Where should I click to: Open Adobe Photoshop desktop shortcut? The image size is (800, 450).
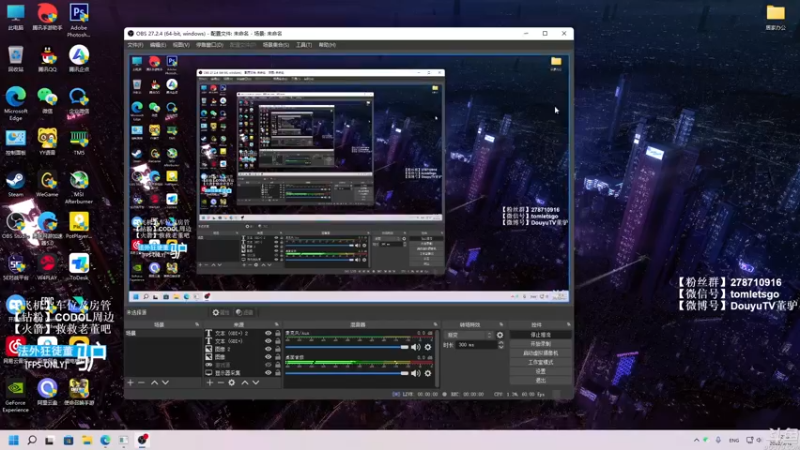pos(79,19)
